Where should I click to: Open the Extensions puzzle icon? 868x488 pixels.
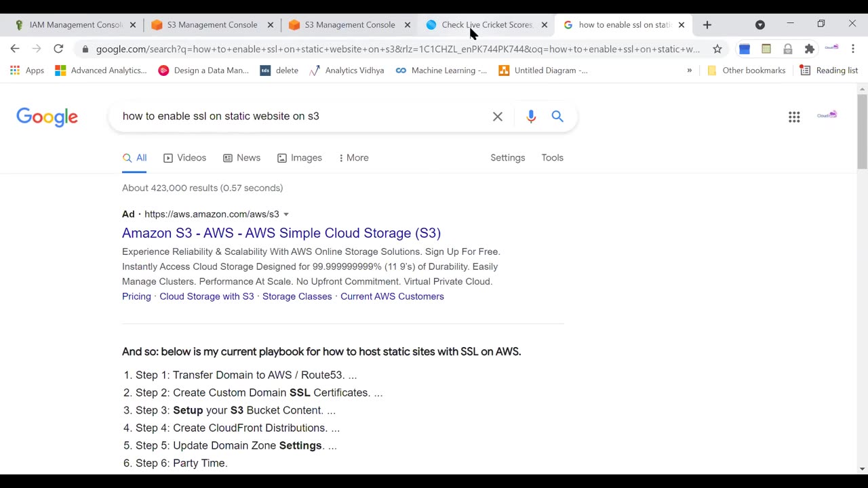[809, 49]
